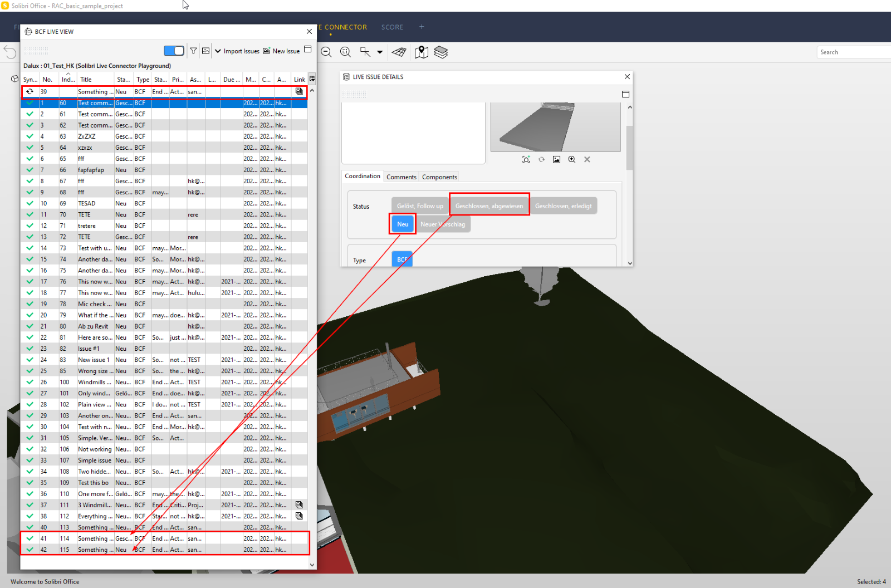Sort by the Type column header
The width and height of the screenshot is (891, 588).
[x=143, y=79]
